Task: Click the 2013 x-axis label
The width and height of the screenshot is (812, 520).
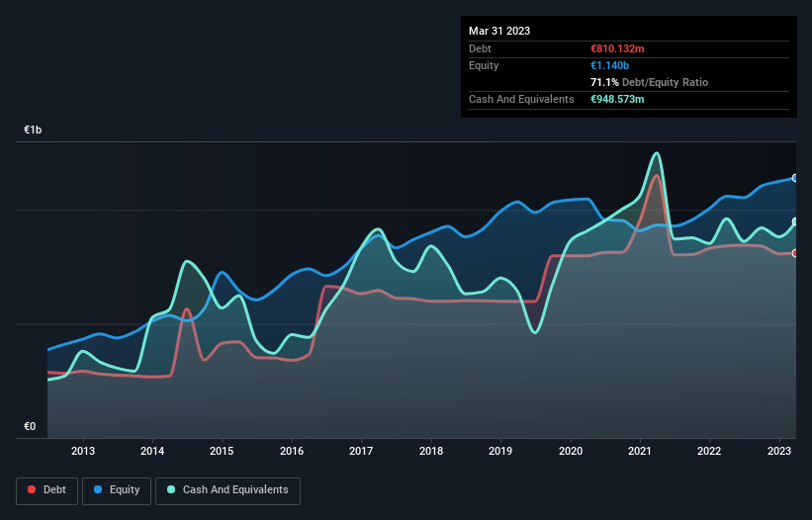Action: (x=83, y=451)
